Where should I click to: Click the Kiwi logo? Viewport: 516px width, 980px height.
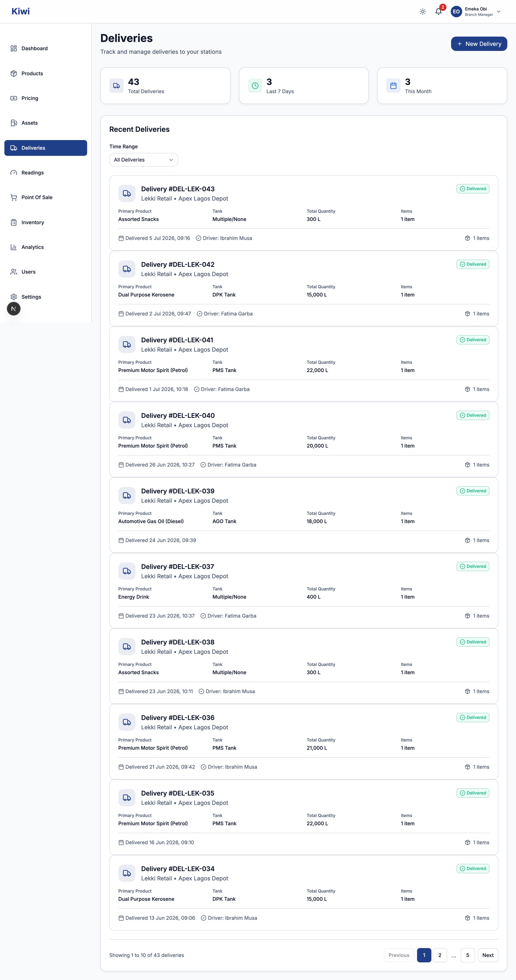coord(20,11)
